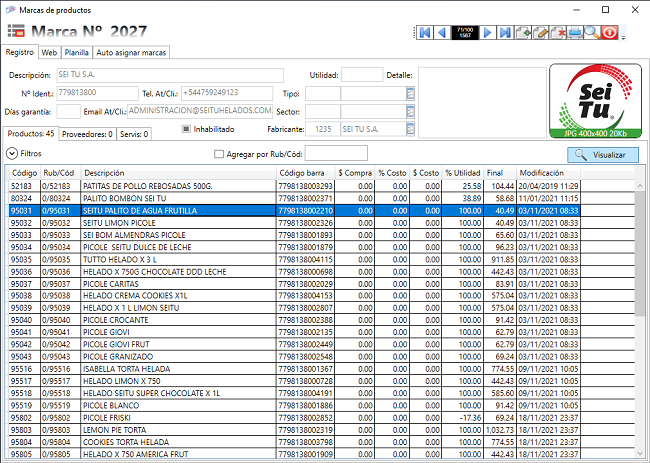Select row PALITO BOMBON SEI TU
This screenshot has width=650, height=463.
pyautogui.click(x=295, y=199)
